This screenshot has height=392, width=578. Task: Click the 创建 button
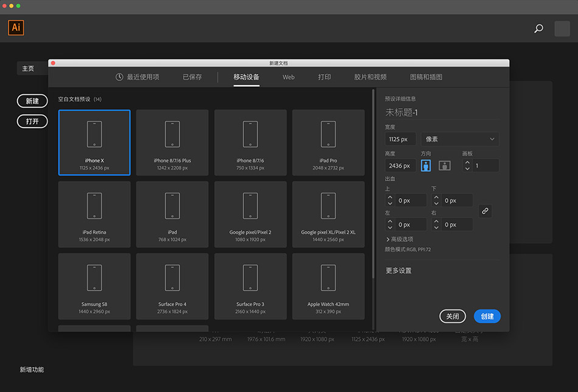pos(487,316)
